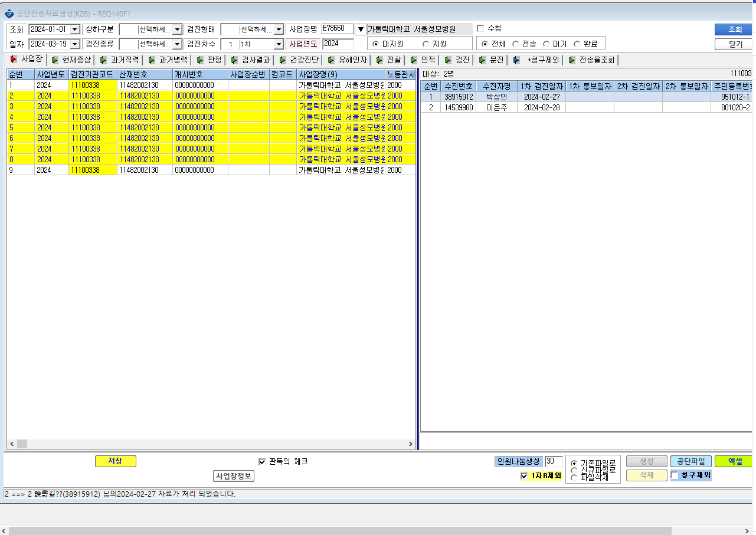Click the black triangle lookup next to 사업장명 code
Viewport: 756px width, 535px height.
coord(361,29)
